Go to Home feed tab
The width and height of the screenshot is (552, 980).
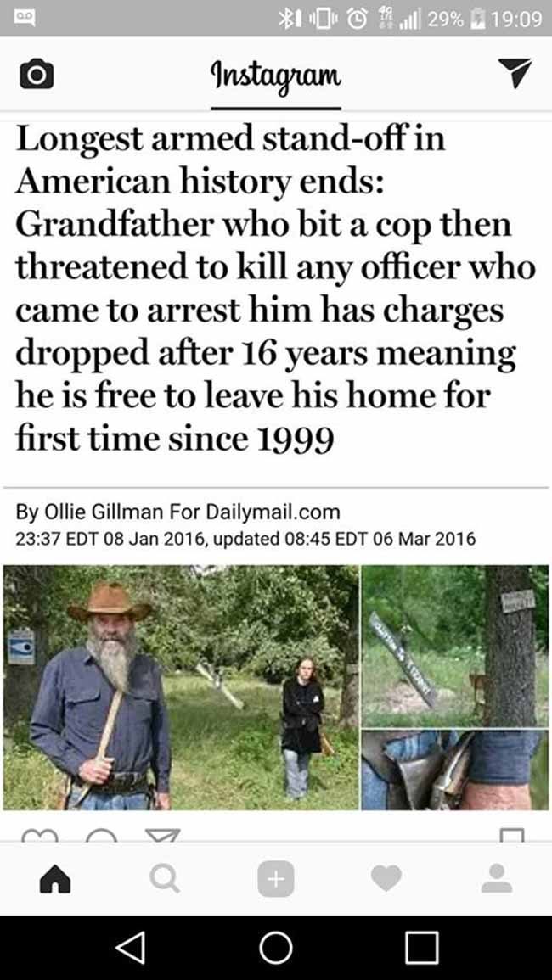[x=55, y=880]
